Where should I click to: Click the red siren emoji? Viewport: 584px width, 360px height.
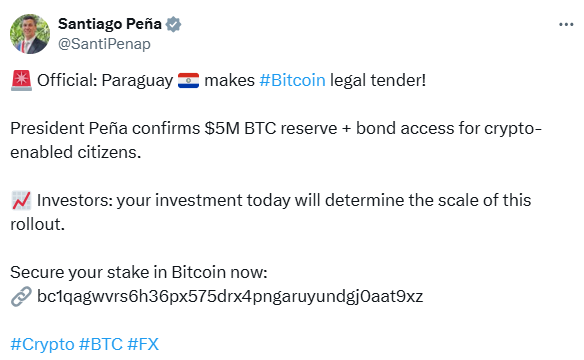point(21,80)
